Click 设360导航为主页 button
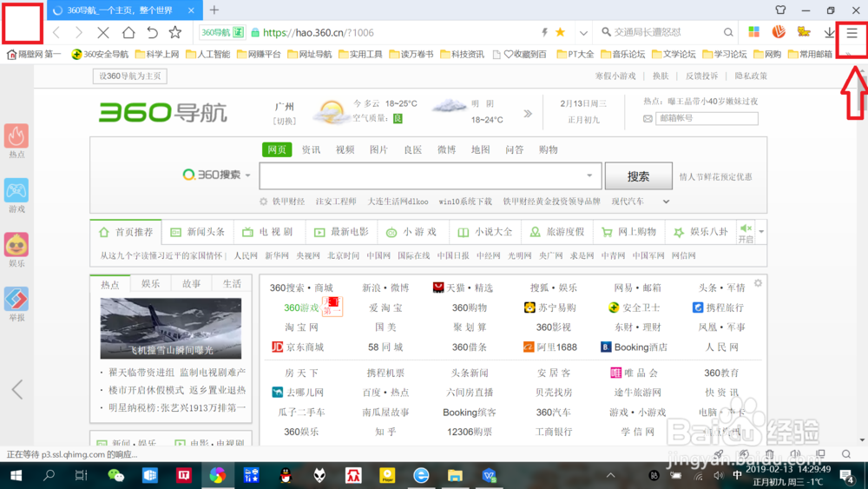868x489 pixels. click(x=130, y=76)
